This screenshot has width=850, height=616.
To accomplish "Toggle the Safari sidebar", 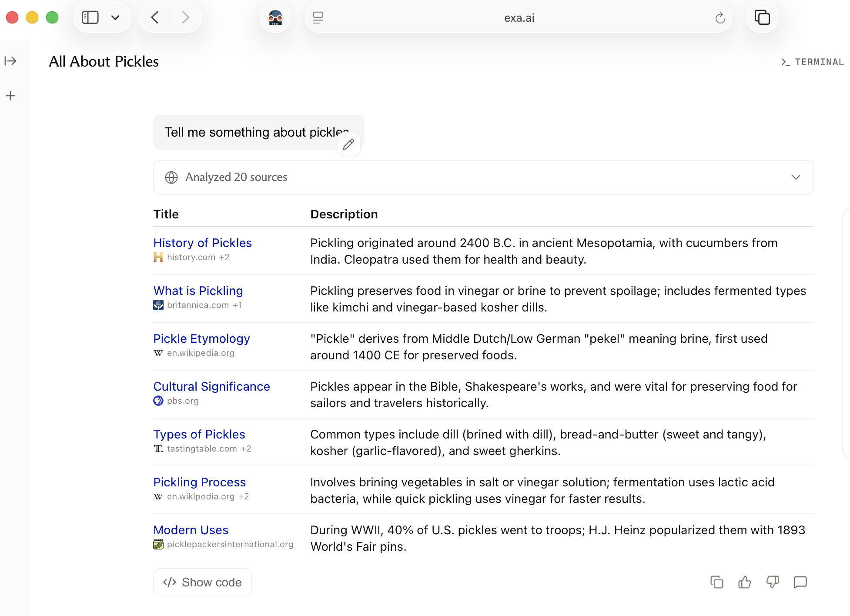I will (90, 18).
